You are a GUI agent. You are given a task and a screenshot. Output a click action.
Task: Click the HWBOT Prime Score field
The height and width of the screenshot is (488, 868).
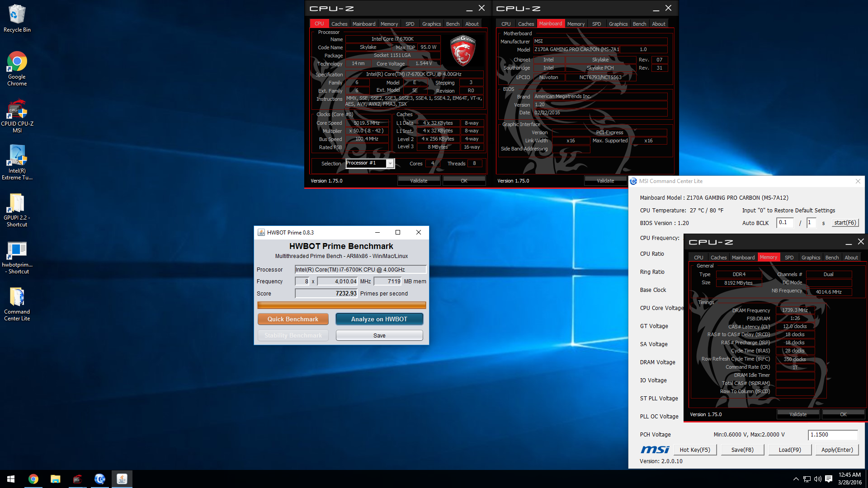pyautogui.click(x=326, y=293)
